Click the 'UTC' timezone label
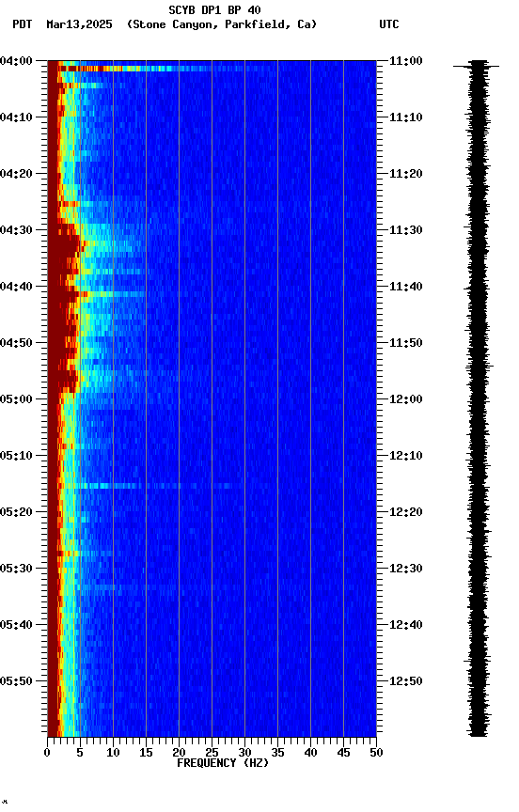Image resolution: width=519 pixels, height=812 pixels. click(389, 24)
